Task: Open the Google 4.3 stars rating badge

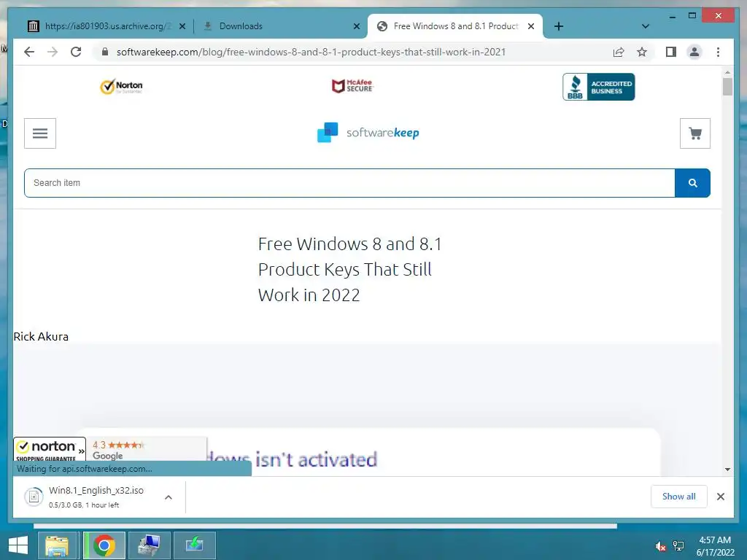Action: [146, 449]
